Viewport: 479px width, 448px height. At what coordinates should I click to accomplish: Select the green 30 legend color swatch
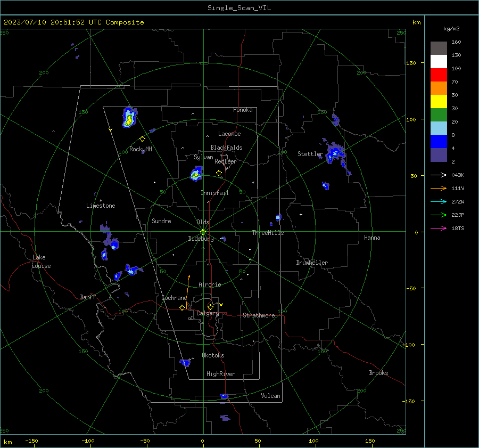tap(439, 115)
